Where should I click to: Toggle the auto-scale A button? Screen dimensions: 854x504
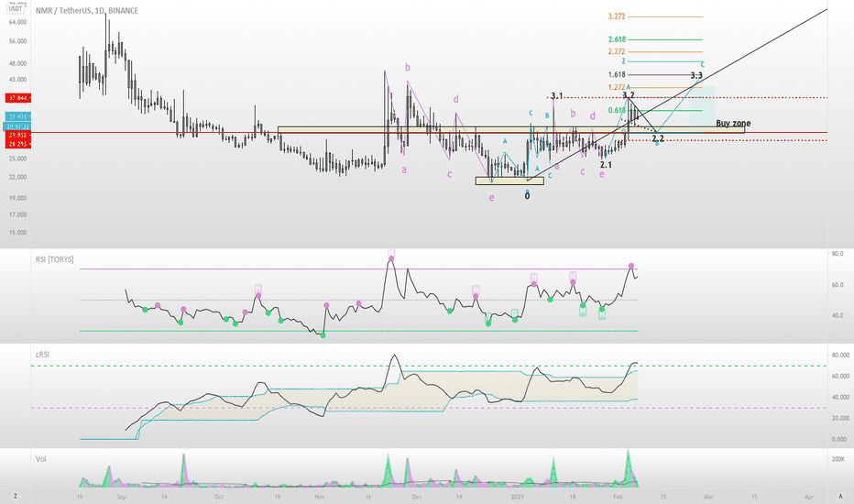click(x=840, y=496)
